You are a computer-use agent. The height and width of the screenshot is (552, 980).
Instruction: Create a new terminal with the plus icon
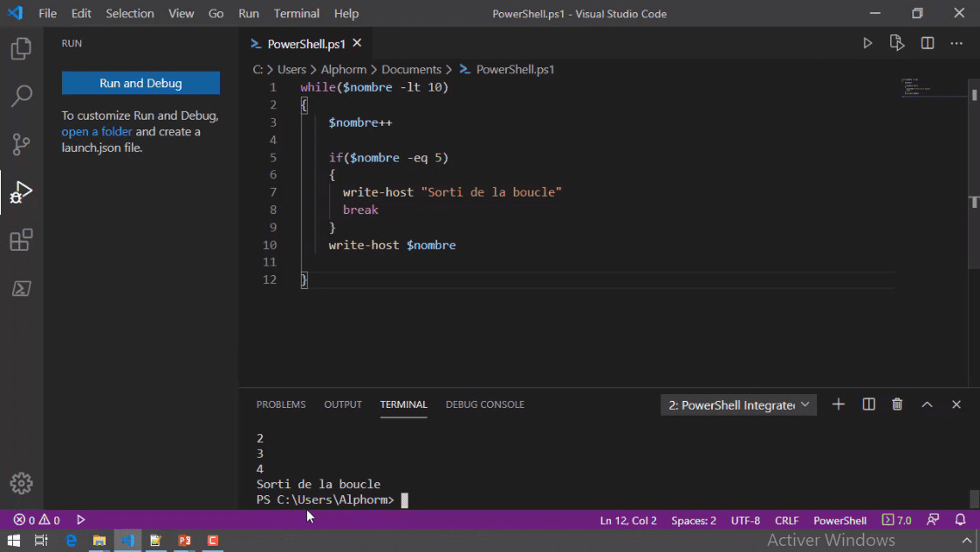click(x=838, y=404)
